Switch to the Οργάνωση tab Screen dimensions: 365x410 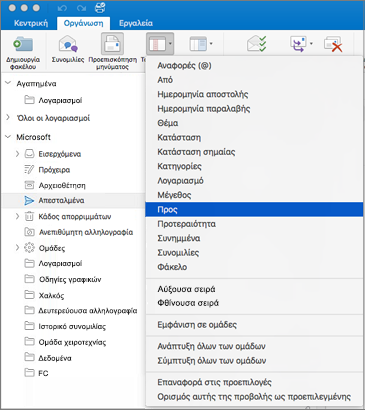83,23
